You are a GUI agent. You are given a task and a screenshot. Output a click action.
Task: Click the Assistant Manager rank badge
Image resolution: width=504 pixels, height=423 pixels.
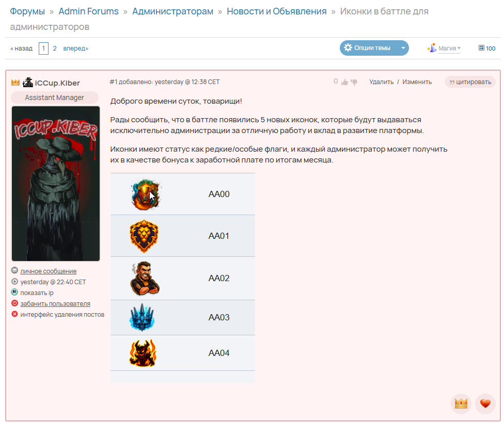pos(55,97)
